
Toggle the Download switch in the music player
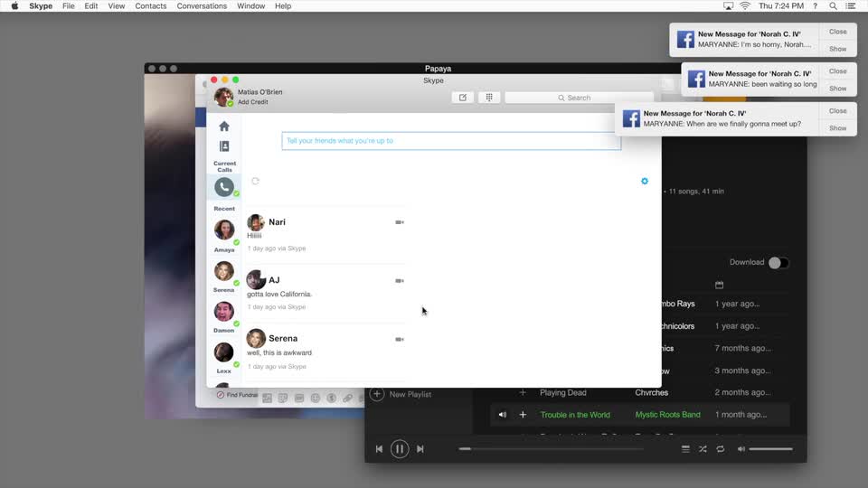pyautogui.click(x=778, y=263)
